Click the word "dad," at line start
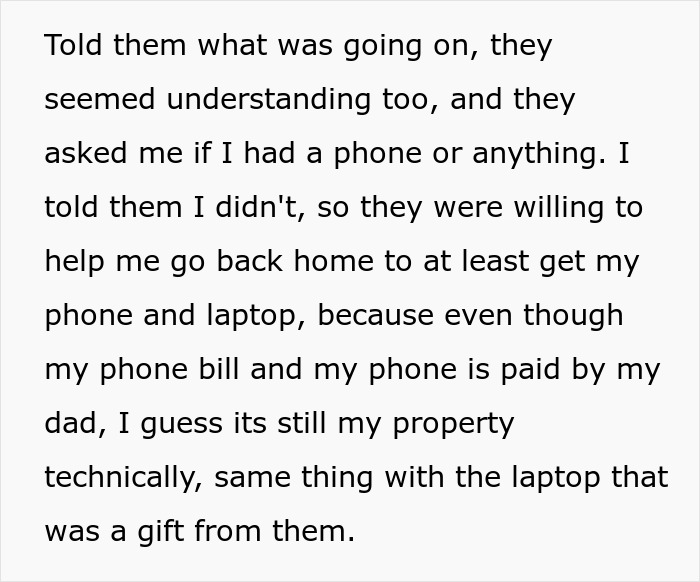The width and height of the screenshot is (700, 582). pyautogui.click(x=76, y=423)
